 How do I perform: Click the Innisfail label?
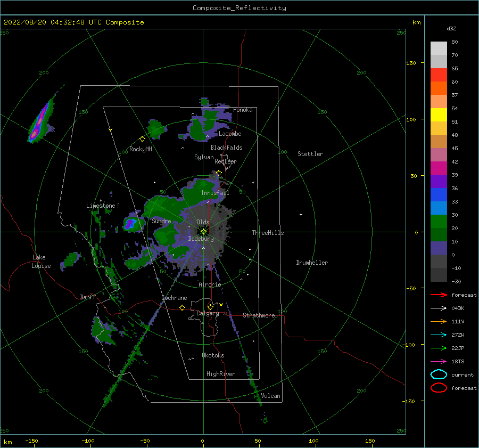tap(215, 193)
